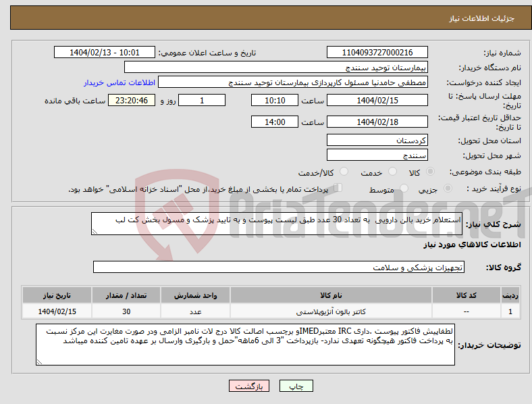Click the شرح کلی نیاز label

click(x=494, y=224)
